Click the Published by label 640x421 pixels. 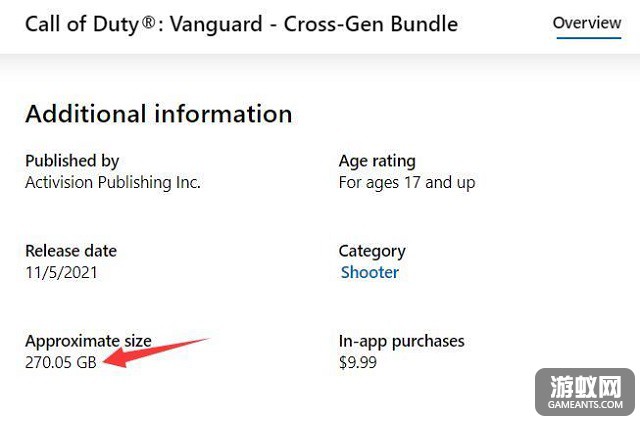72,161
